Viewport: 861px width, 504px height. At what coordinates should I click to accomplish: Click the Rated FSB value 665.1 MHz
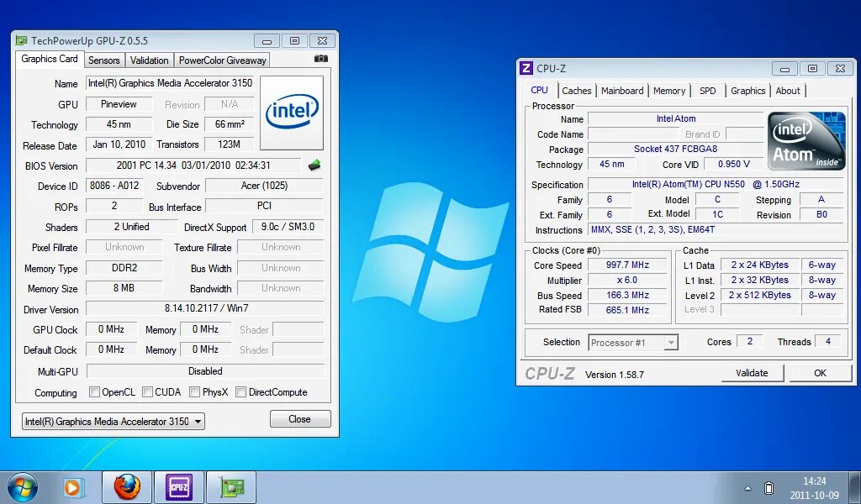point(627,310)
